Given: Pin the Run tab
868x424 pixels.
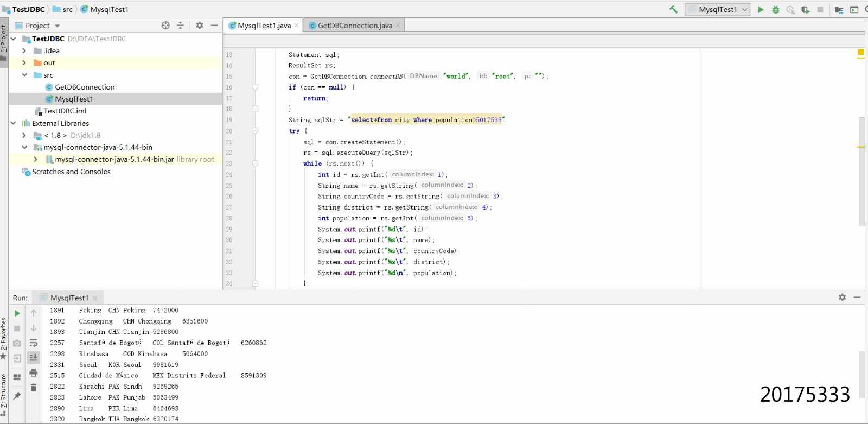Looking at the screenshot, I should [x=17, y=396].
